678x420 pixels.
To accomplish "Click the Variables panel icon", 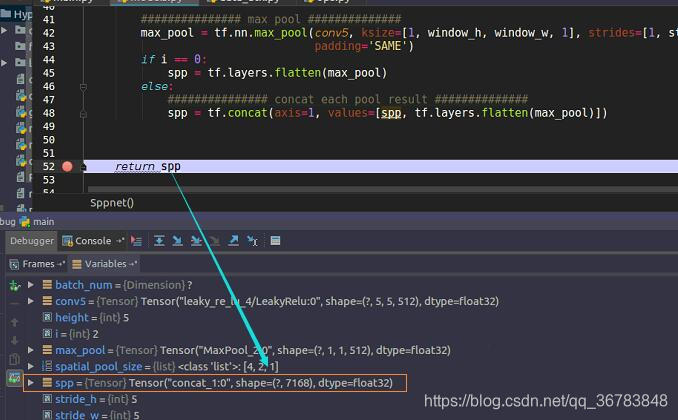I will click(77, 264).
